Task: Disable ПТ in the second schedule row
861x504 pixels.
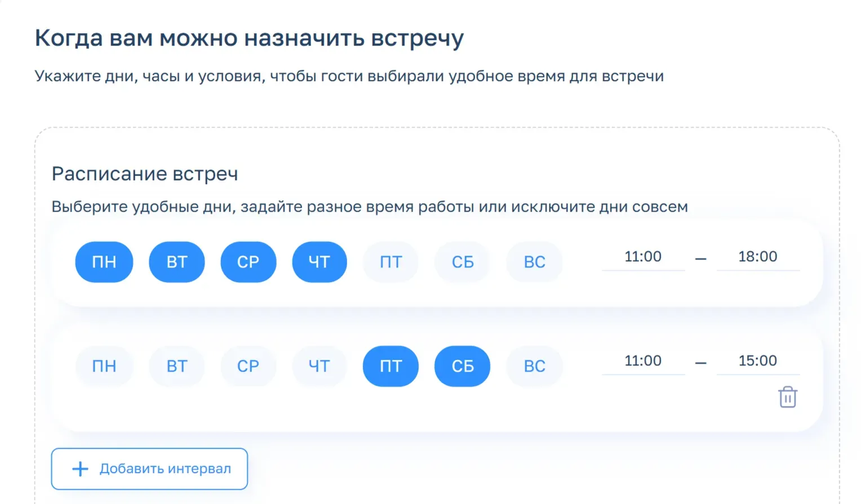Action: point(390,366)
